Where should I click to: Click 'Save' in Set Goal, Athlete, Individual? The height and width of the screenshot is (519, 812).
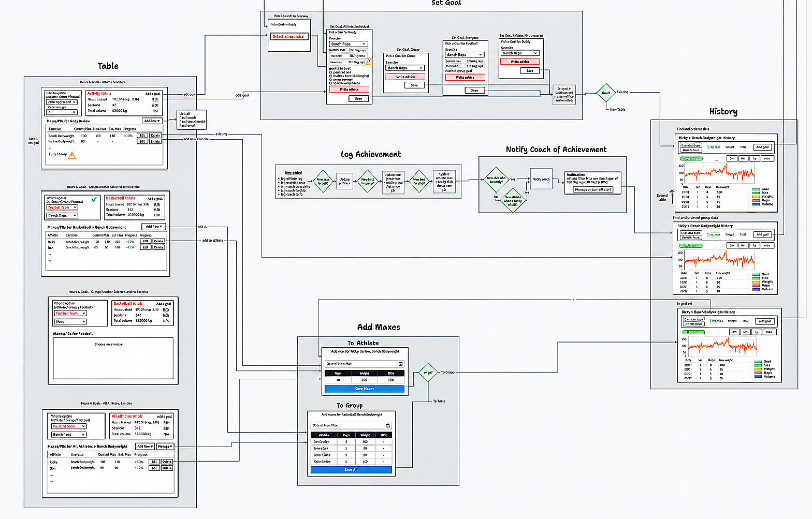pos(358,98)
